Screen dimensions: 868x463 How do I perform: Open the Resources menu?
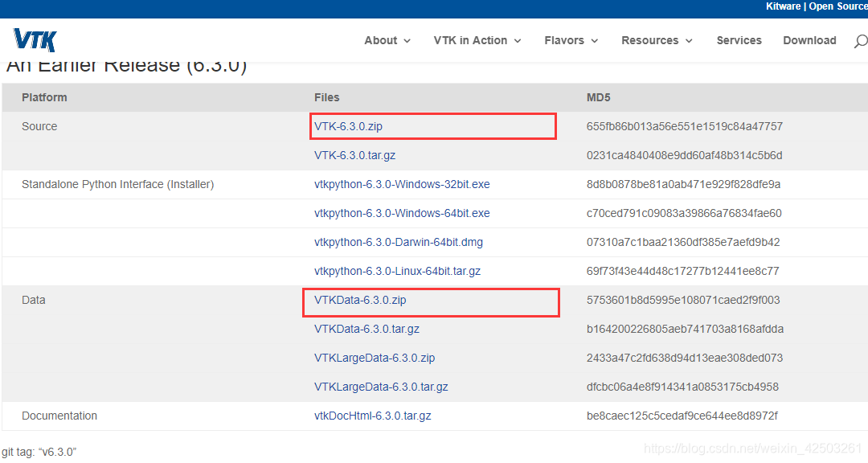coord(650,40)
